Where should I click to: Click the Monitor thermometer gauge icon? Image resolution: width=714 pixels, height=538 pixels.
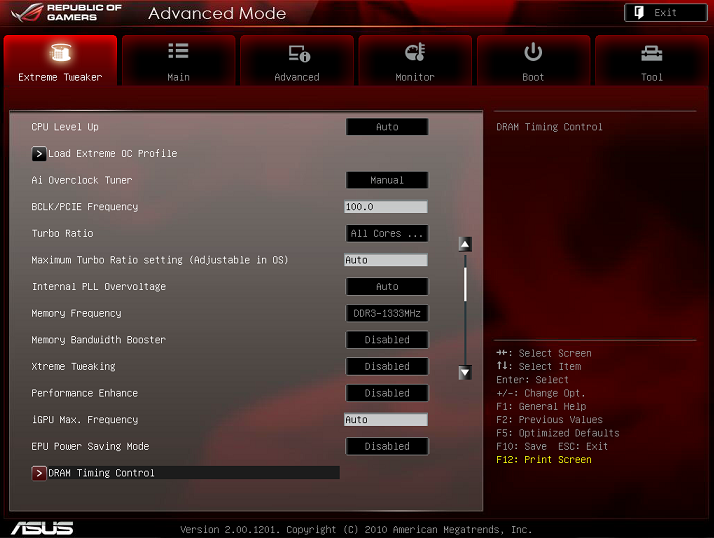click(x=415, y=52)
